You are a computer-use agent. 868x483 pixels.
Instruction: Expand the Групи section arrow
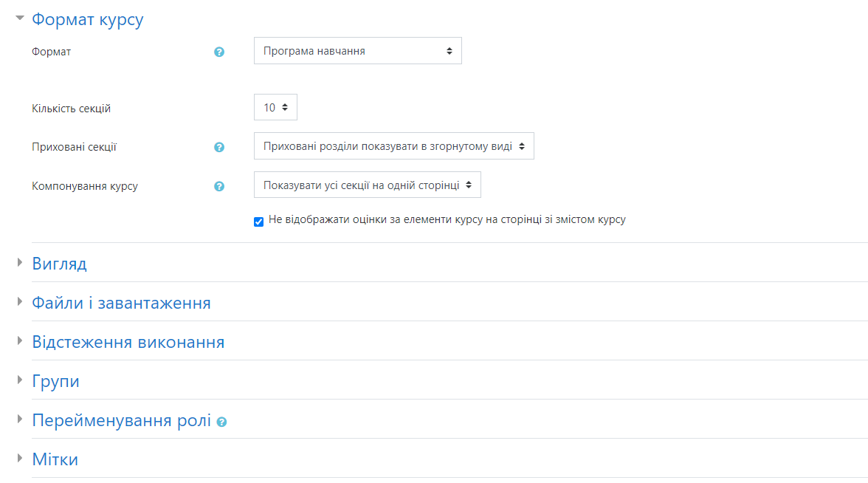point(20,380)
